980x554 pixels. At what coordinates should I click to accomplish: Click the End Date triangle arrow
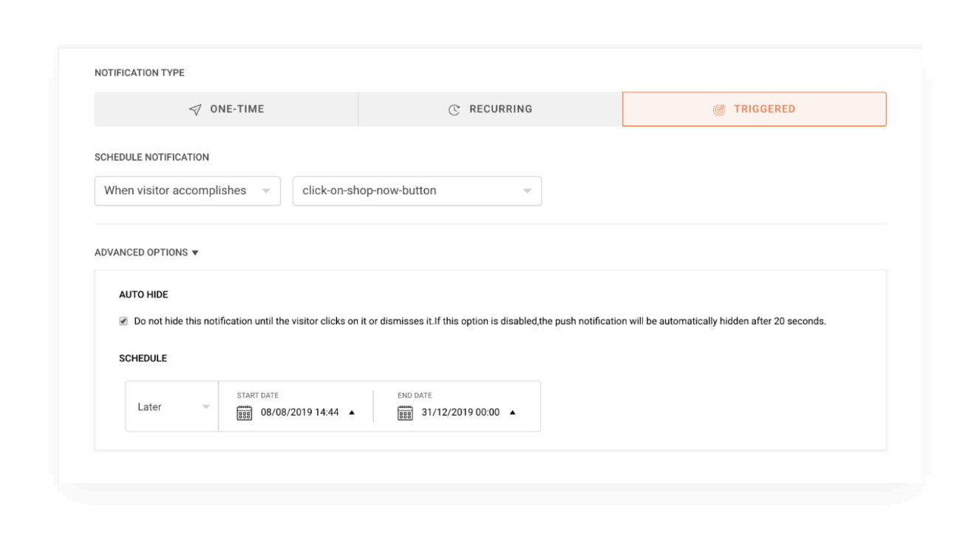513,413
